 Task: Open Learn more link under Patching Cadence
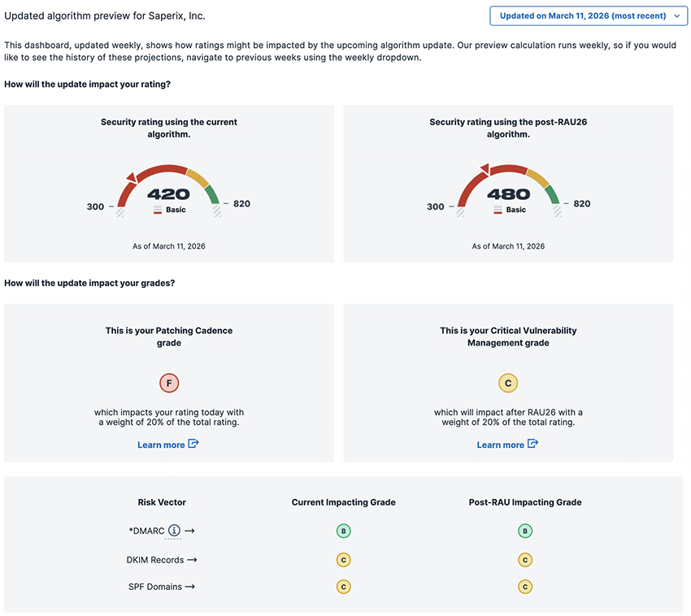(x=161, y=445)
